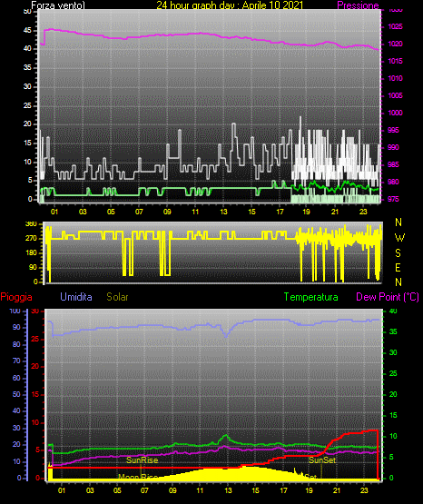
Task: Click the Temperatura legend label
Action: 311,297
